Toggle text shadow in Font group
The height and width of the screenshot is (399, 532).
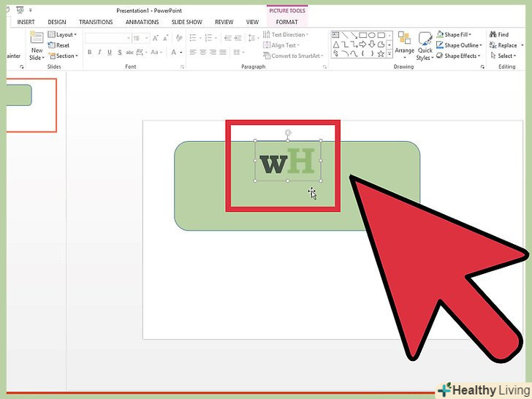[x=121, y=53]
